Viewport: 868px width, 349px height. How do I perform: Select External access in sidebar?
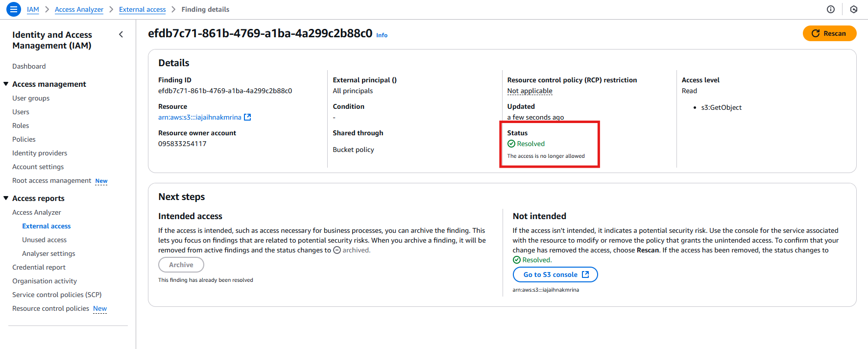coord(47,226)
